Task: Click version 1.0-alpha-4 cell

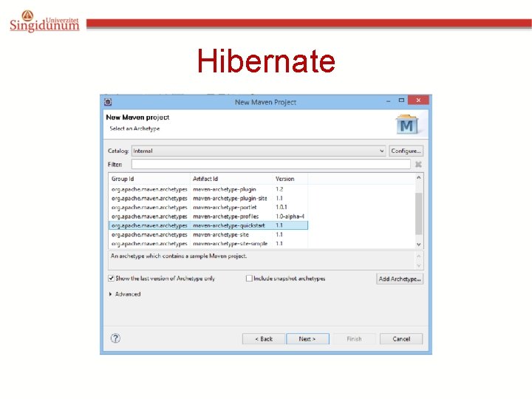Action: 290,216
